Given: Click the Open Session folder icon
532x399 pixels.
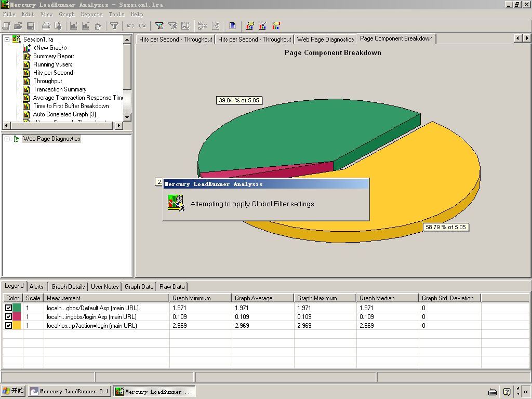Looking at the screenshot, I should [x=18, y=26].
